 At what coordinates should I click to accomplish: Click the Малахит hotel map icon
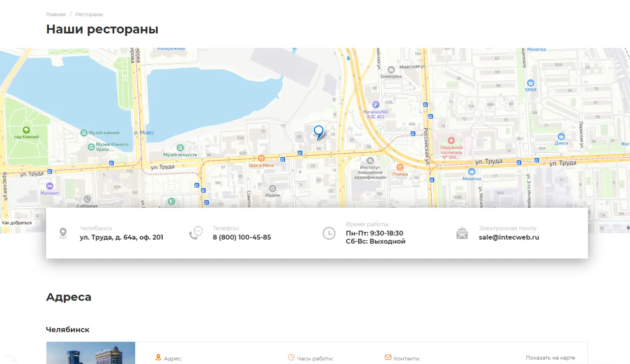[x=49, y=186]
